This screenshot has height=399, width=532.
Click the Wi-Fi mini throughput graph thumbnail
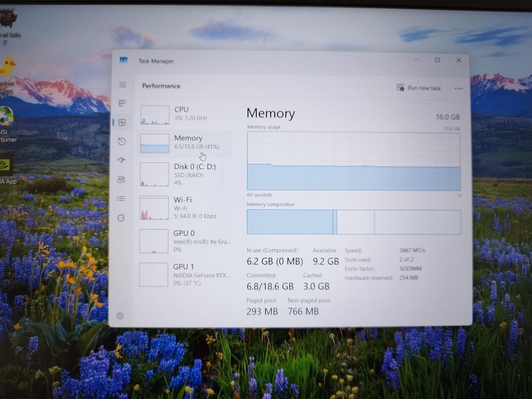[154, 207]
